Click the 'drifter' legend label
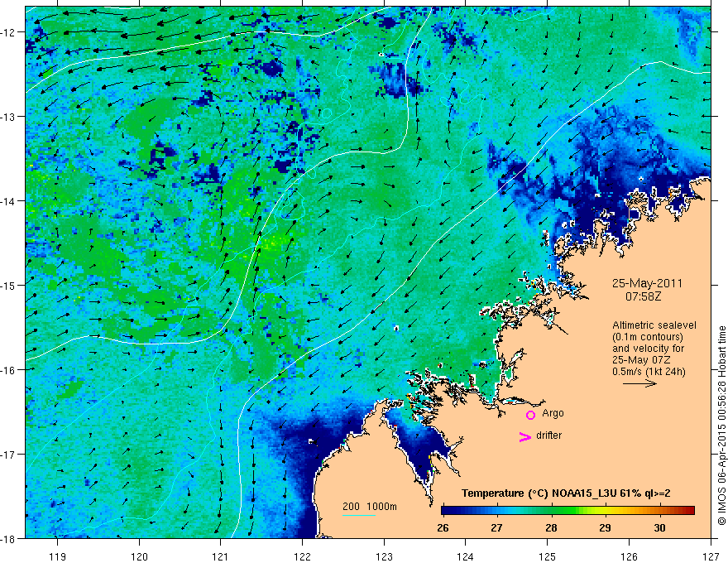The width and height of the screenshot is (728, 563). coord(548,435)
